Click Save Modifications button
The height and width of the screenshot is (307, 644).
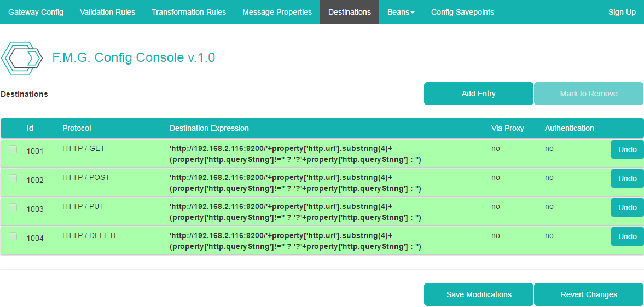pyautogui.click(x=479, y=294)
